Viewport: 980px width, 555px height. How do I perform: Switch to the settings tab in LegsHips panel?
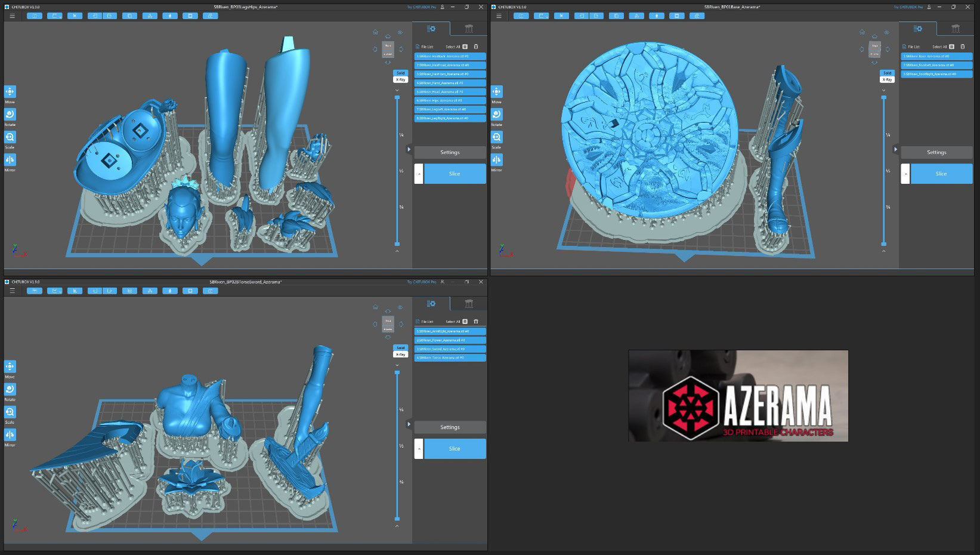[x=431, y=29]
